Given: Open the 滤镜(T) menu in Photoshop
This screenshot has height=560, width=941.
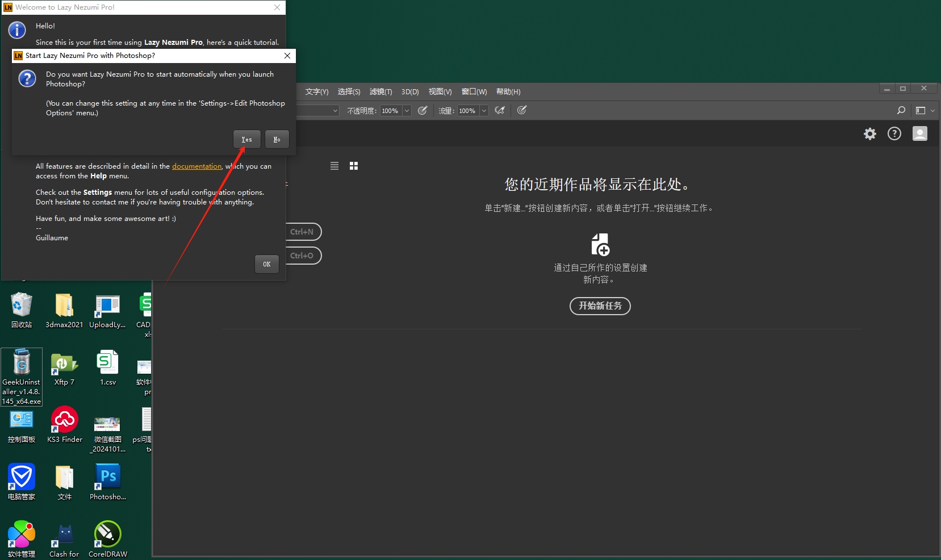Looking at the screenshot, I should coord(380,91).
